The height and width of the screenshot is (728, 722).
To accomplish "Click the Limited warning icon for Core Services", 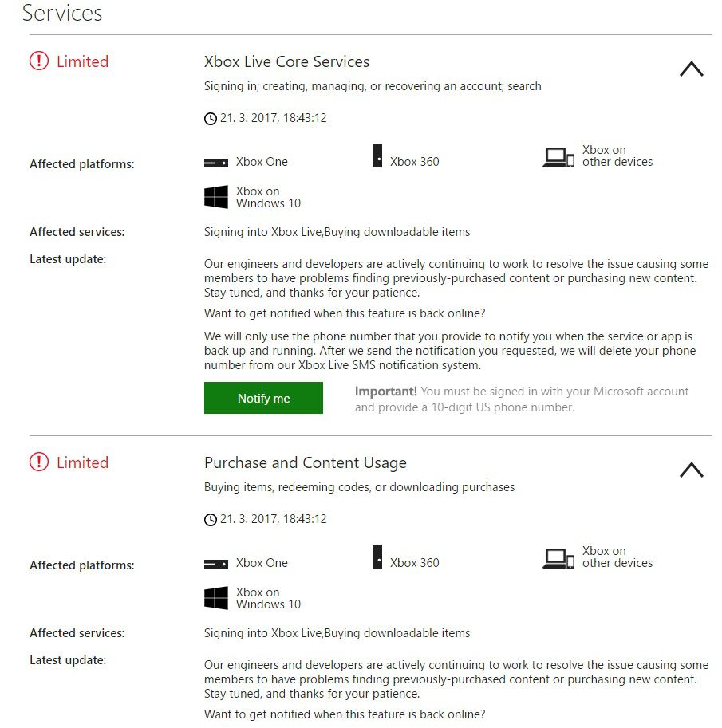I will 39,61.
